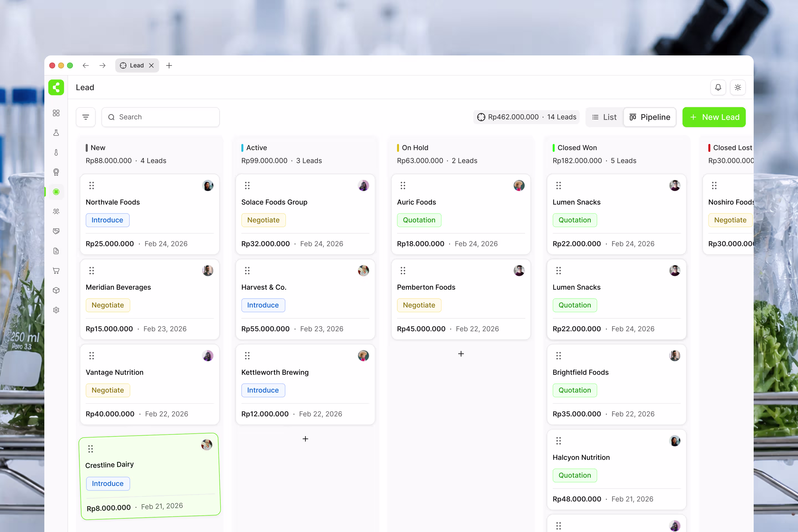
Task: Click the green app logo
Action: (x=56, y=87)
